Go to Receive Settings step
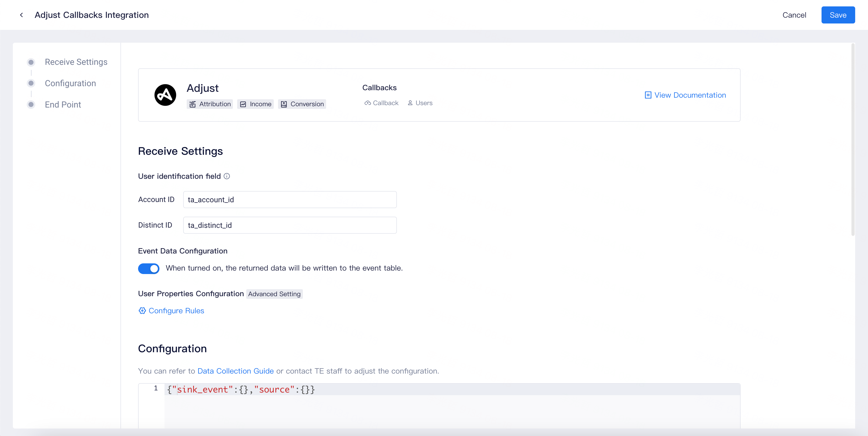The width and height of the screenshot is (868, 436). 76,62
